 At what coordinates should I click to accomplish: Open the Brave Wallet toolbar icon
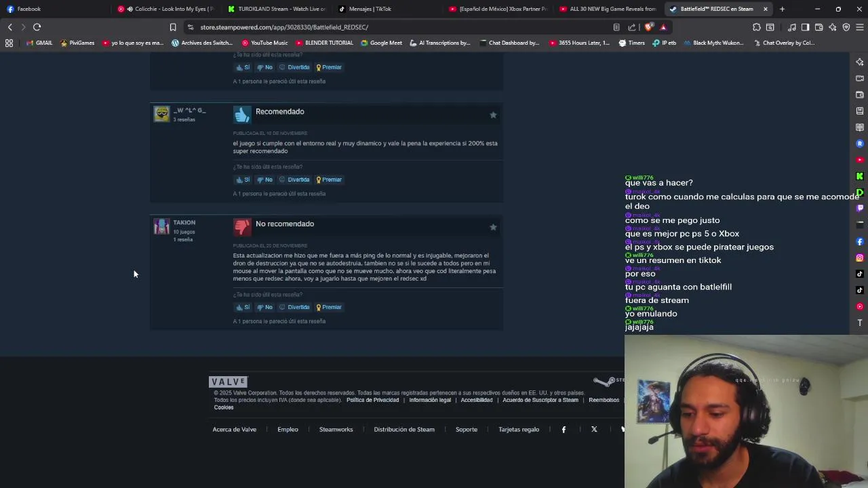[819, 27]
